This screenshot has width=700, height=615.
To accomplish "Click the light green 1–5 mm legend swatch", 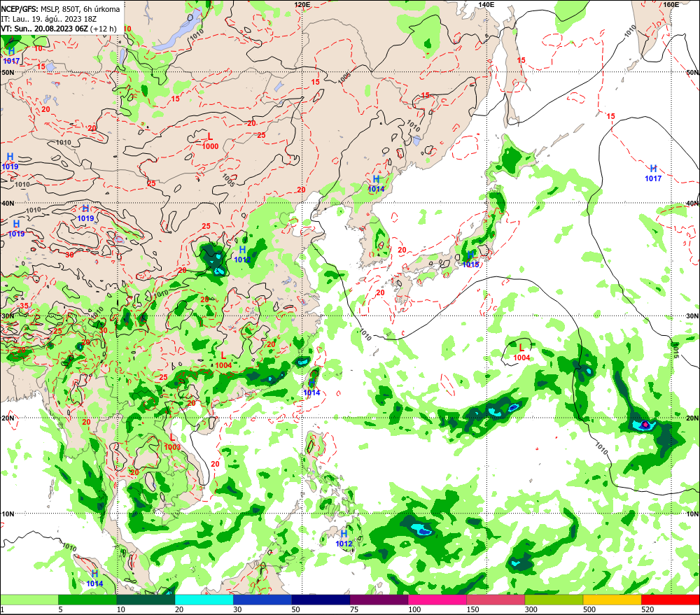I will (x=29, y=600).
